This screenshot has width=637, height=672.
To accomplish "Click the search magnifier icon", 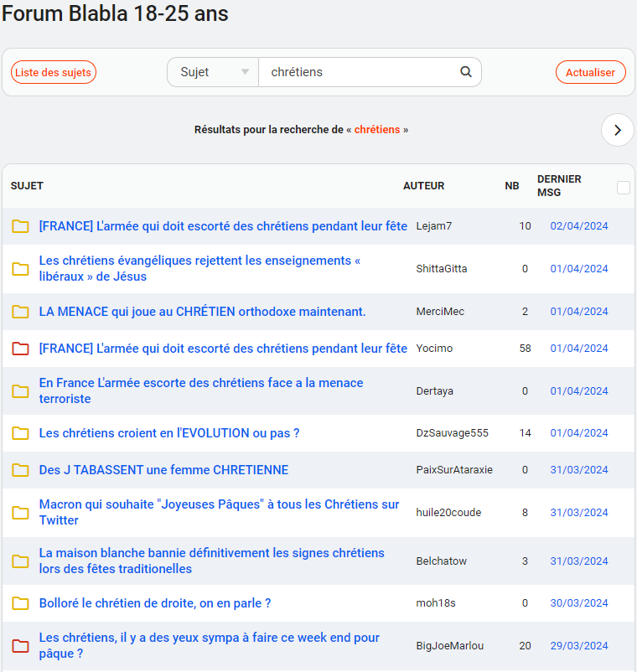I will coord(466,72).
